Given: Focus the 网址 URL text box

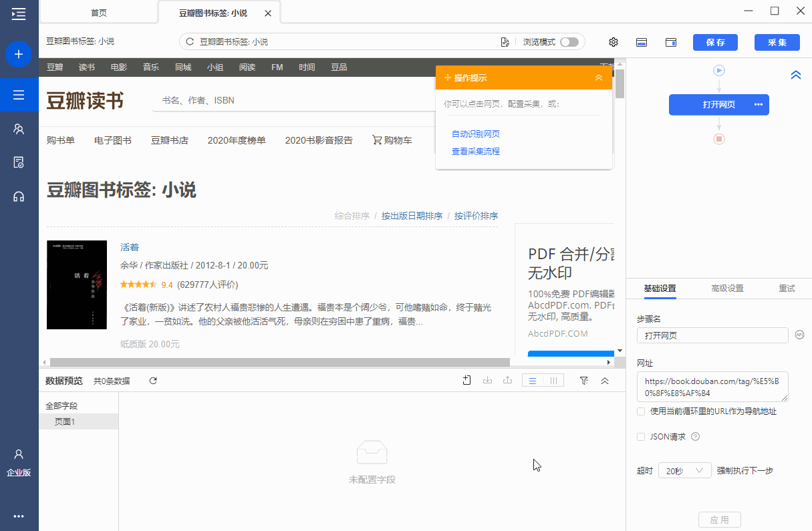Looking at the screenshot, I should (x=712, y=387).
